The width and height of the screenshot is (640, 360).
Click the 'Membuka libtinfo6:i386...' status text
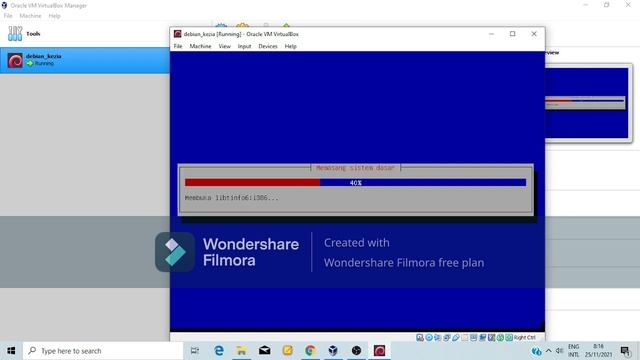pyautogui.click(x=232, y=198)
